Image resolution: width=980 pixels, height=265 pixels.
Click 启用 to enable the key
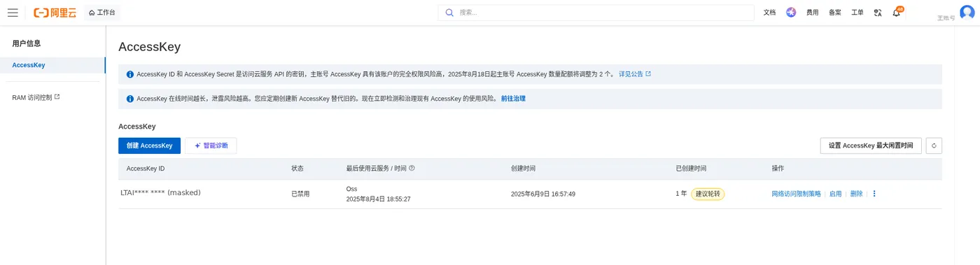click(835, 194)
